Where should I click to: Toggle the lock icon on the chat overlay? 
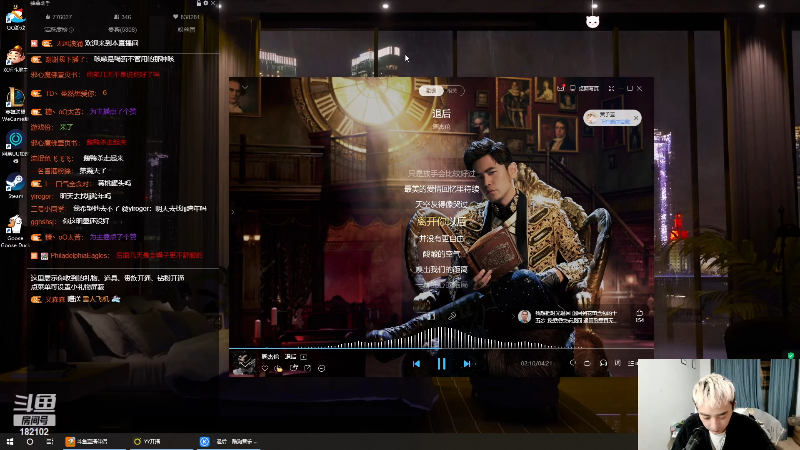pyautogui.click(x=198, y=3)
